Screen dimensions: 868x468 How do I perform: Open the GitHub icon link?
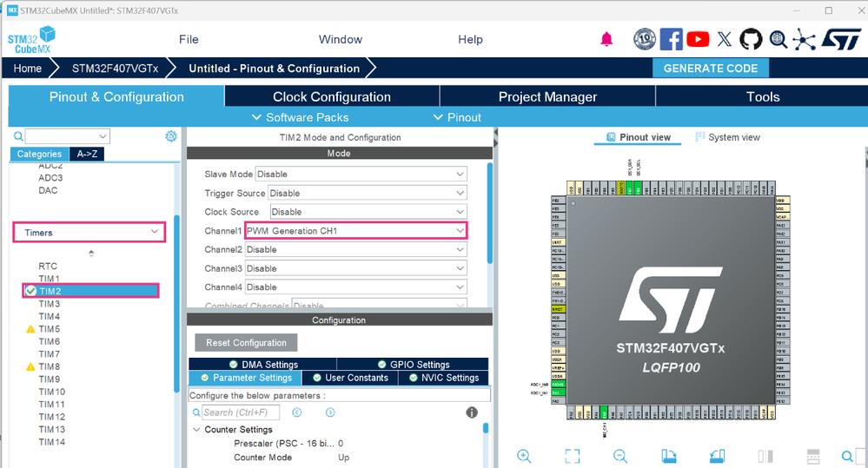pyautogui.click(x=751, y=39)
